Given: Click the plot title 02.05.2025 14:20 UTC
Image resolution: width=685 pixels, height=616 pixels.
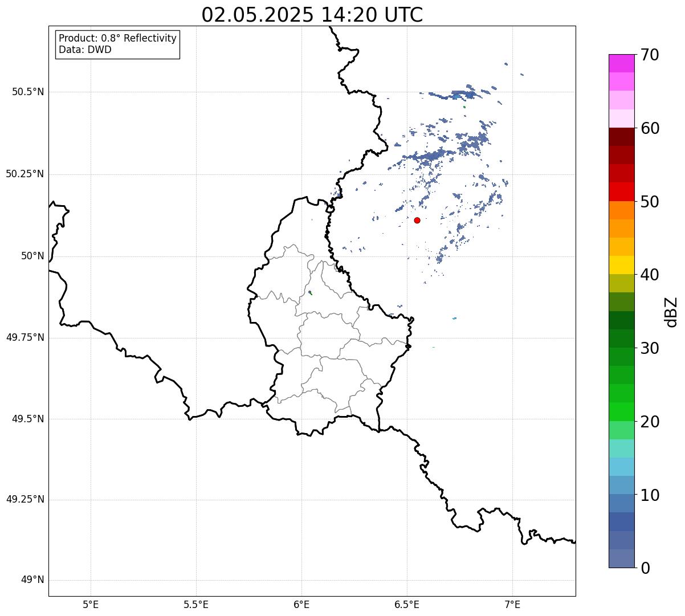Looking at the screenshot, I should tap(312, 15).
